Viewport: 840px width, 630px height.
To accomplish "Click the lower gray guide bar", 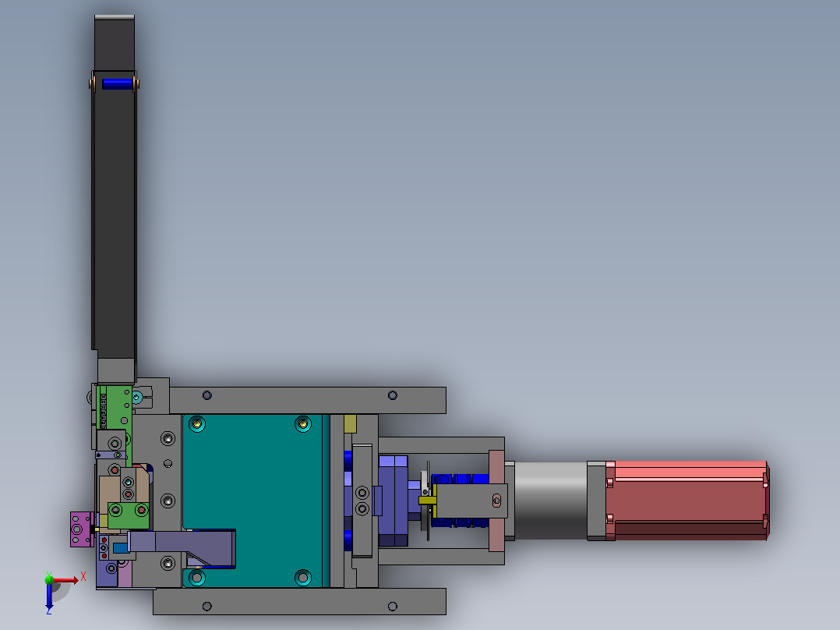I will pos(299,602).
